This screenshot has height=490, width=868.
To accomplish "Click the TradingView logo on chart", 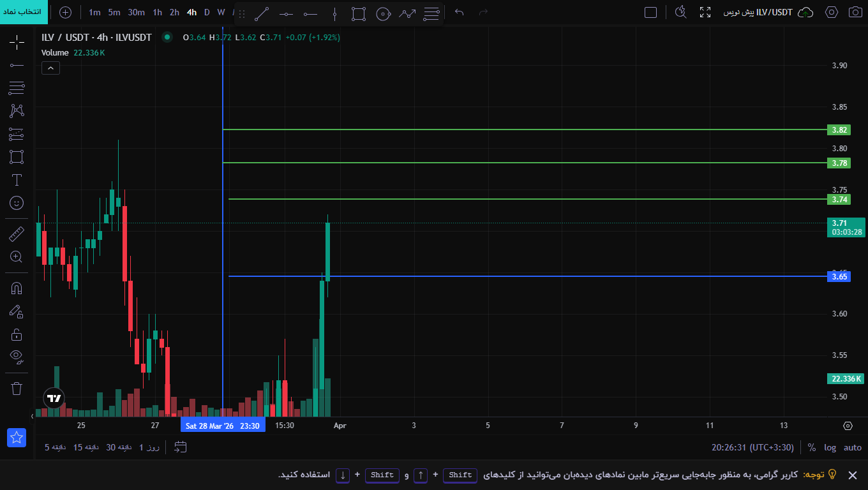I will (54, 398).
